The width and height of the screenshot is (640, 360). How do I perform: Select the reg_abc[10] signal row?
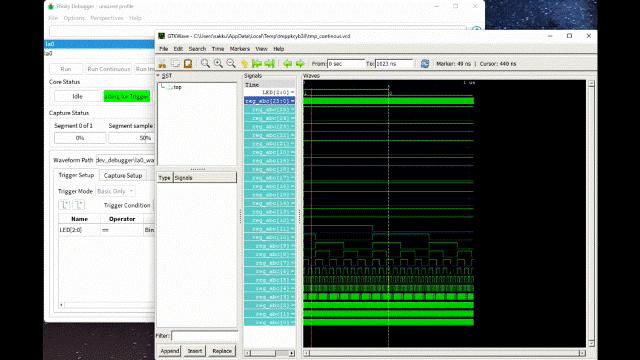click(x=269, y=237)
